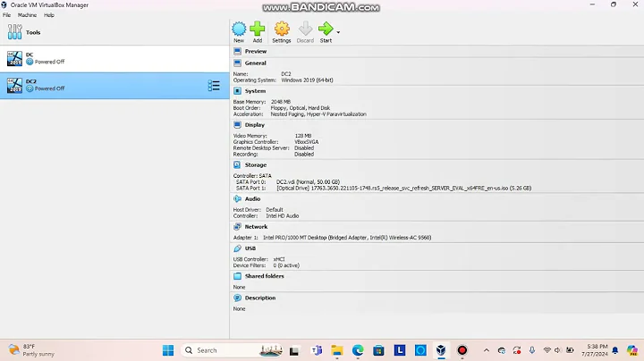Screen dimensions: 644x361
Task: Open Microsoft Teams from taskbar
Action: click(x=317, y=350)
